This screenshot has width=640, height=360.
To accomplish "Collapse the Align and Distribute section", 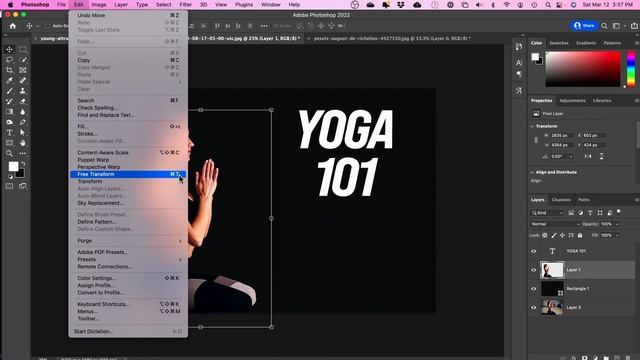I will (532, 172).
